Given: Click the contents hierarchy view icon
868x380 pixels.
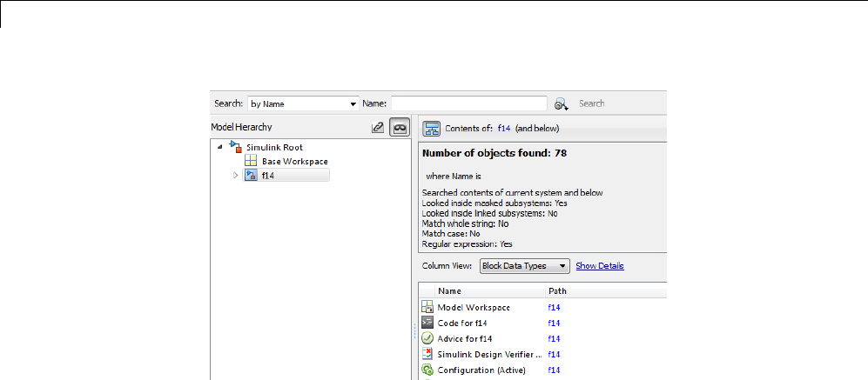Looking at the screenshot, I should [431, 129].
